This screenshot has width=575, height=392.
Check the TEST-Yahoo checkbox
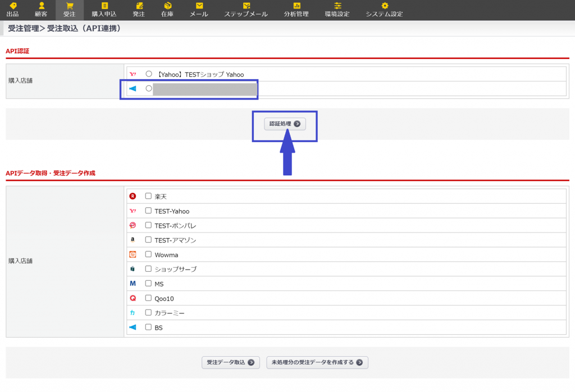coord(148,211)
